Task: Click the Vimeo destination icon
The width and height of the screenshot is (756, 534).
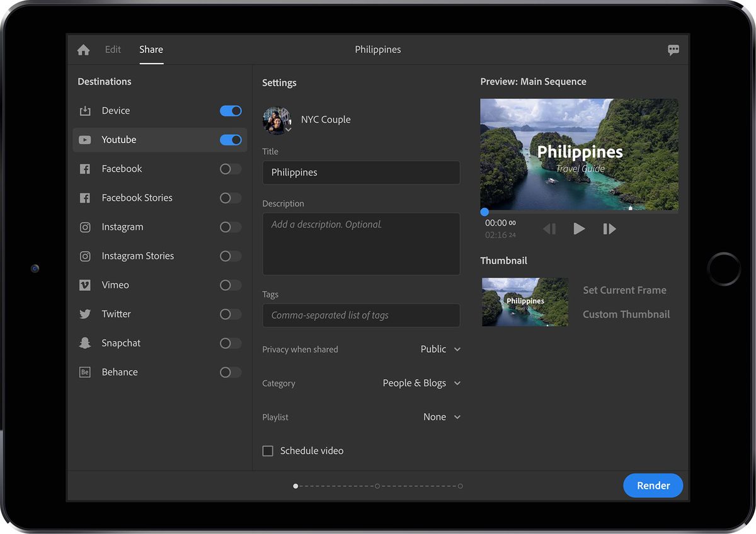Action: [84, 285]
